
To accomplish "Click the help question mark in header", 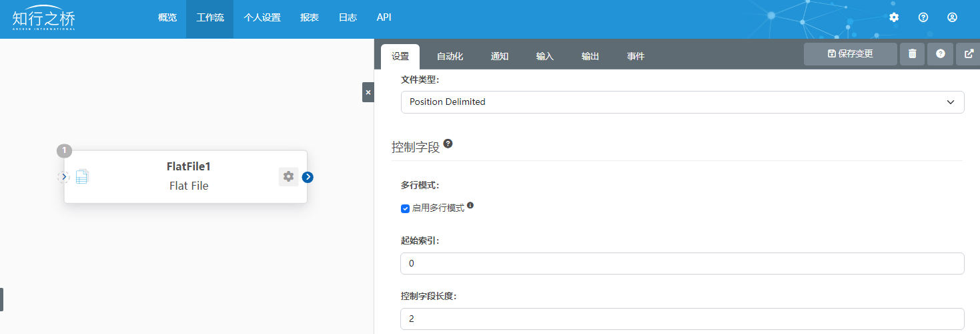I will point(923,17).
